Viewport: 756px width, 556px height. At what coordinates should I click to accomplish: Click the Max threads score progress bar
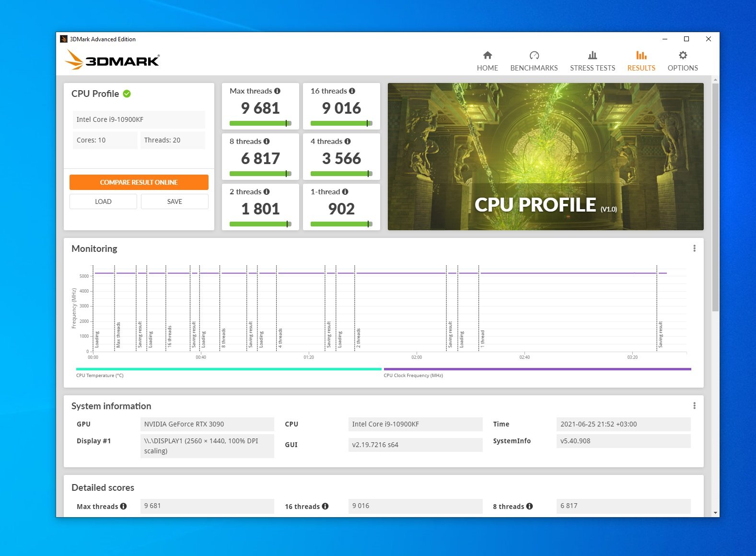(260, 123)
